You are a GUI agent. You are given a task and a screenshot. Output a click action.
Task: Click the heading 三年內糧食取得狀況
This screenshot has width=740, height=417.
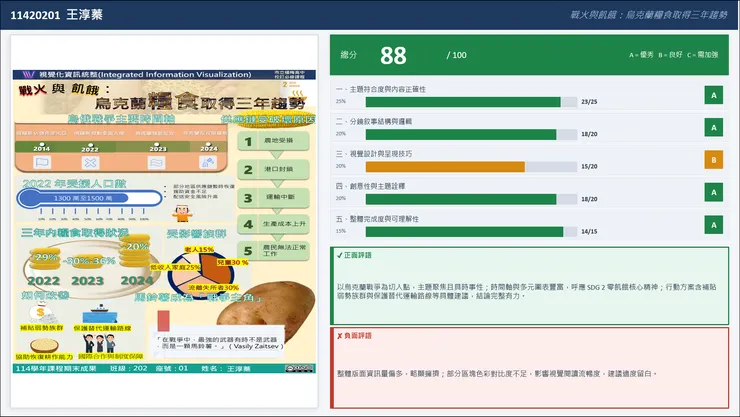[75, 233]
